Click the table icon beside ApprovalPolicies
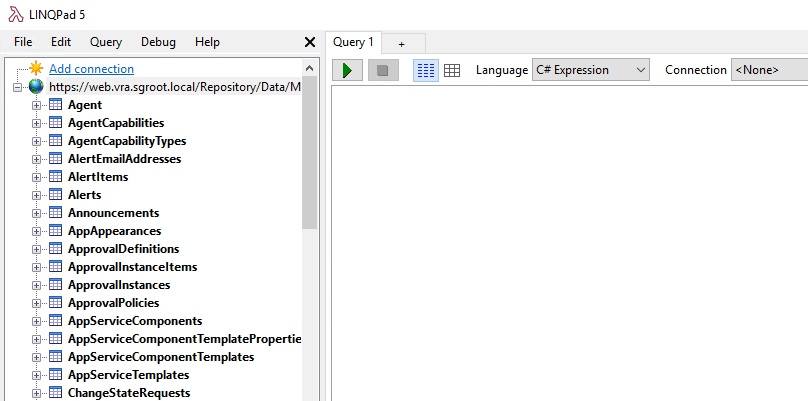This screenshot has height=401, width=808. (x=55, y=303)
